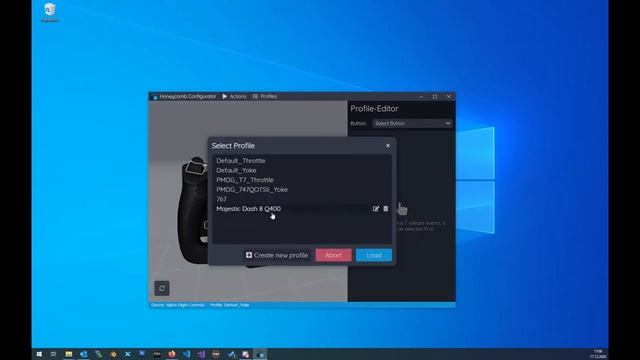Abort profile selection

coord(333,255)
